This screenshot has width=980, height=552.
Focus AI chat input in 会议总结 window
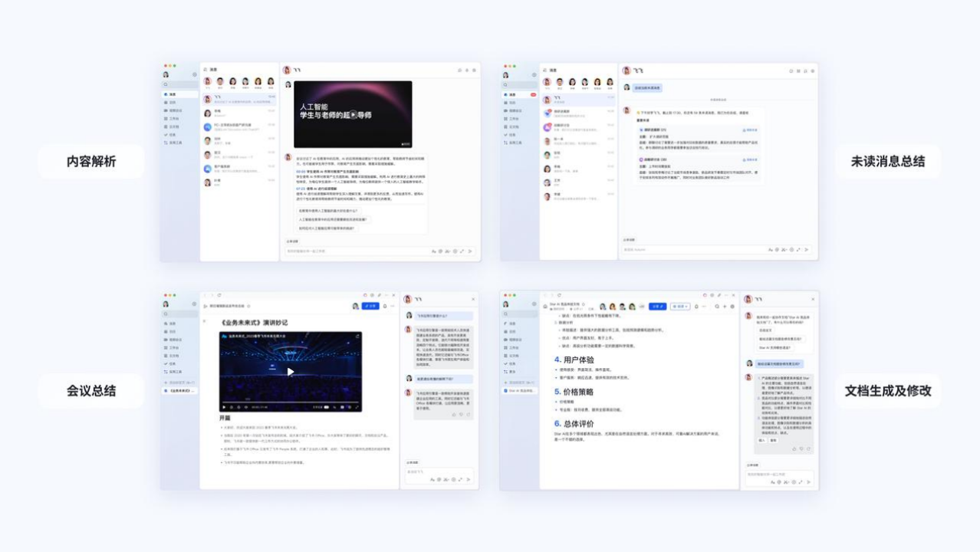point(439,476)
